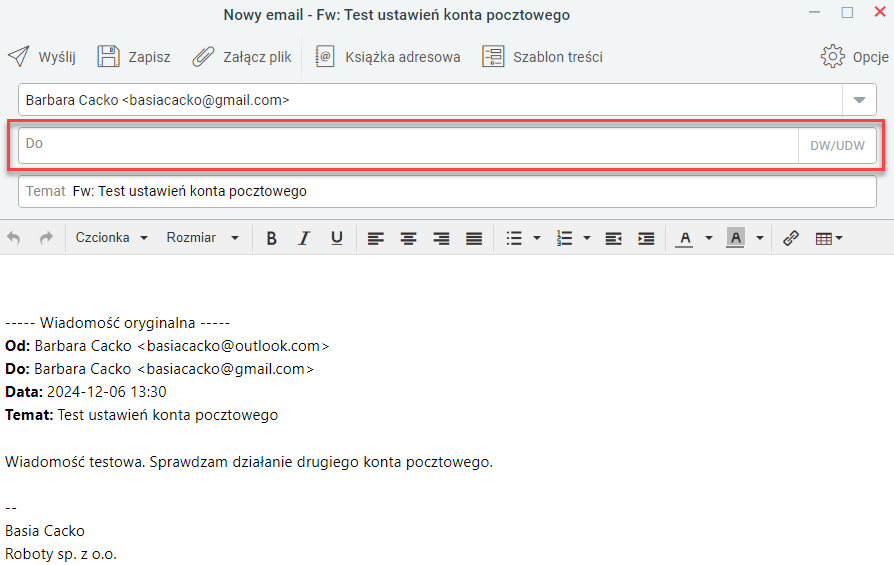894x565 pixels.
Task: Open Opcje settings gear
Action: coord(854,56)
